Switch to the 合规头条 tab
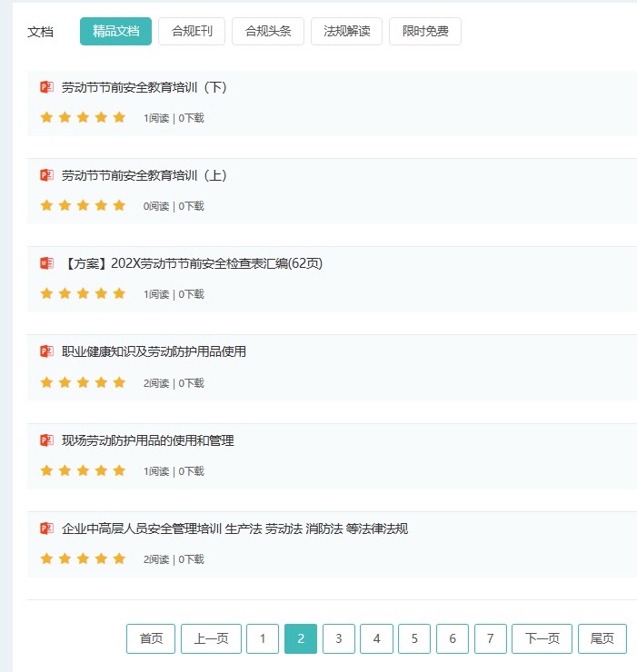 pos(268,31)
